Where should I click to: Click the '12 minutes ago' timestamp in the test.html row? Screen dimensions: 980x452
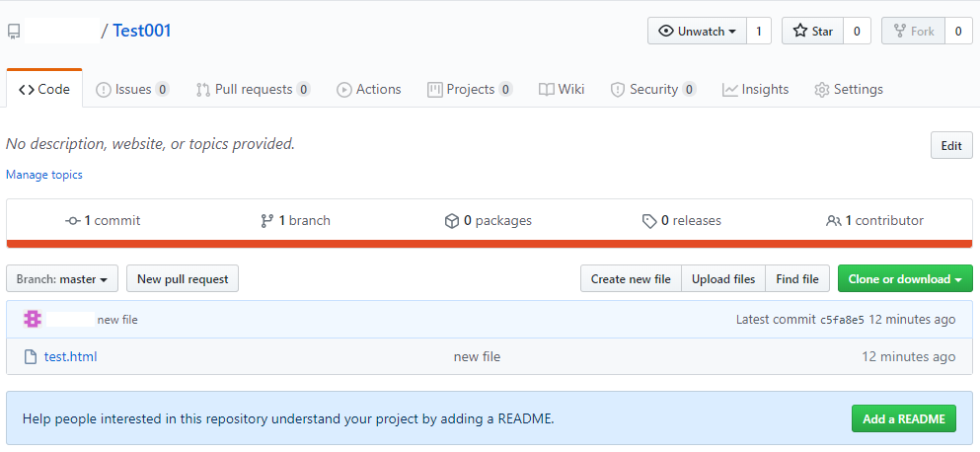(908, 357)
